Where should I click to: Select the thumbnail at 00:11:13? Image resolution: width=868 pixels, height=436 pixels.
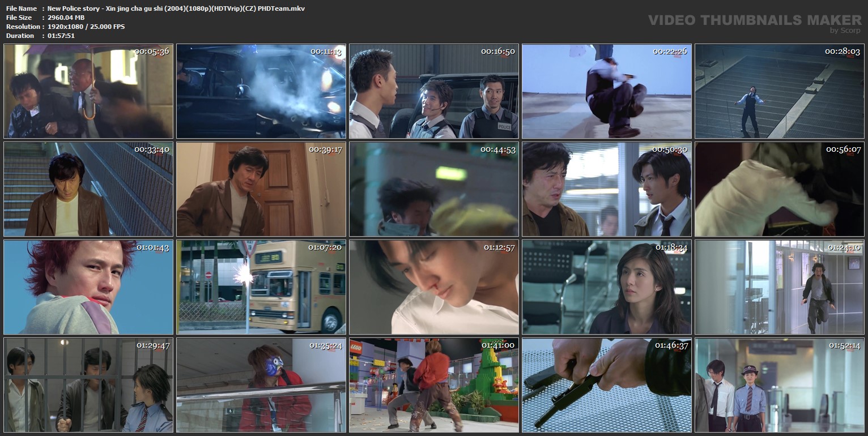click(261, 91)
